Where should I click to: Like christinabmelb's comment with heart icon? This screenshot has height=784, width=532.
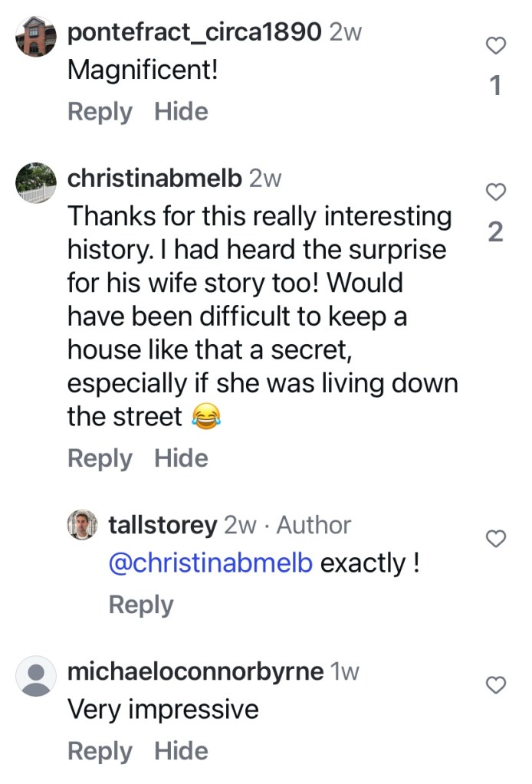[497, 192]
